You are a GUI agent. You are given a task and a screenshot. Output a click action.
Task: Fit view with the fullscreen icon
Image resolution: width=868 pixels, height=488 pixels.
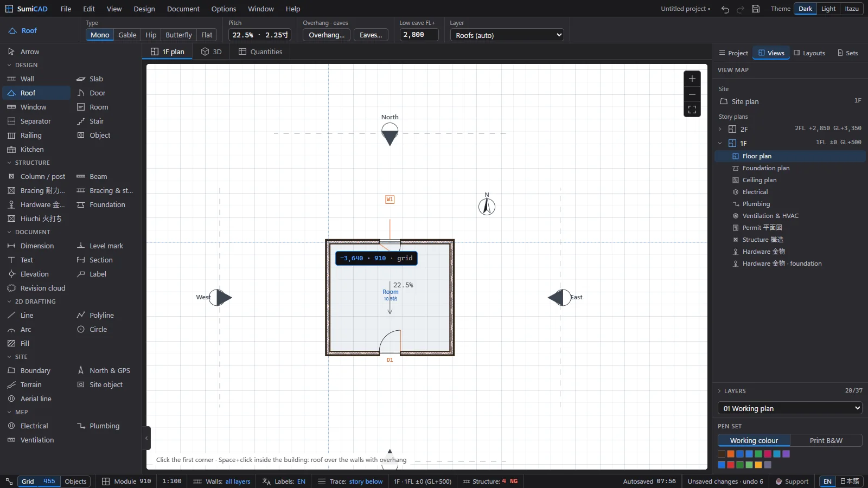(692, 110)
